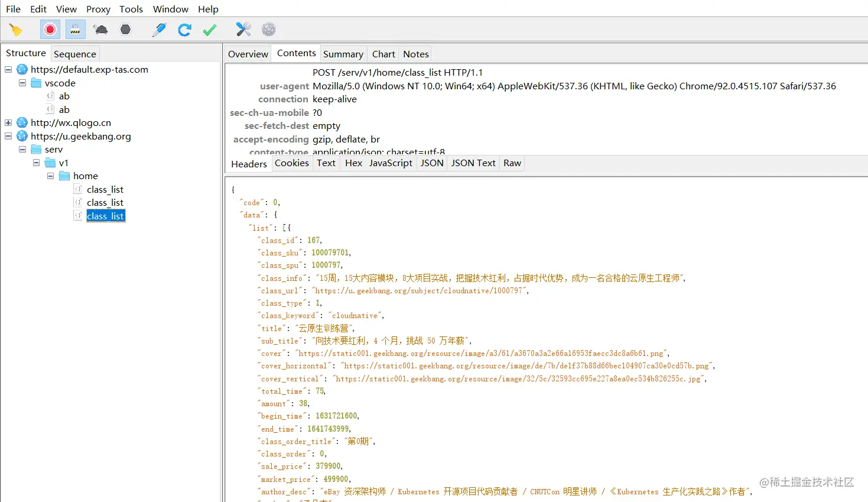Open the Window menu

[x=171, y=9]
